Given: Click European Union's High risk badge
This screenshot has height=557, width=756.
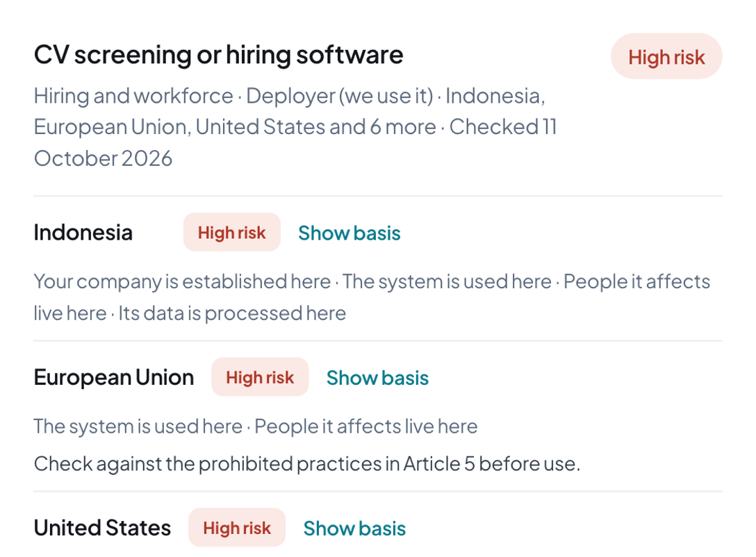Looking at the screenshot, I should [260, 377].
